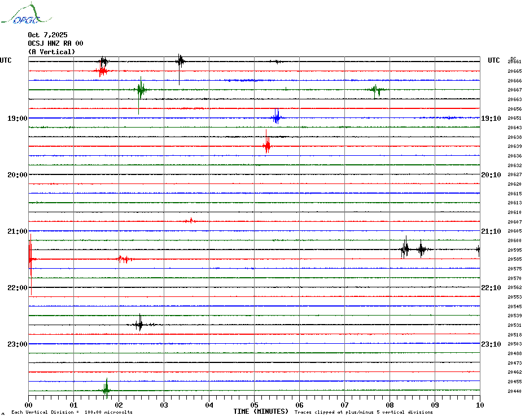The image size is (525, 420).
Task: Click DC offset value '20503'
Action: (x=515, y=344)
